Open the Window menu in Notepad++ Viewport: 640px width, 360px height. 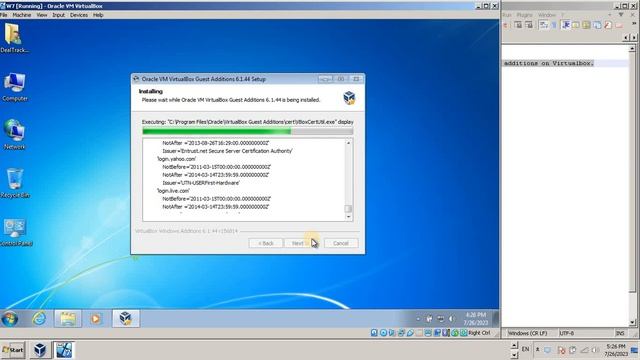[547, 15]
